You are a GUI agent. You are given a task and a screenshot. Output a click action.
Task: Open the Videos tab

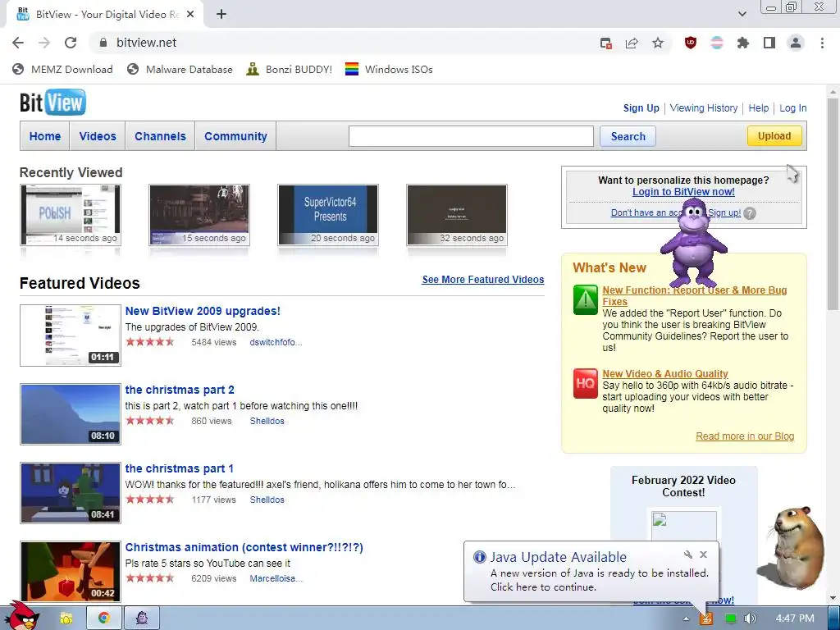click(x=98, y=136)
